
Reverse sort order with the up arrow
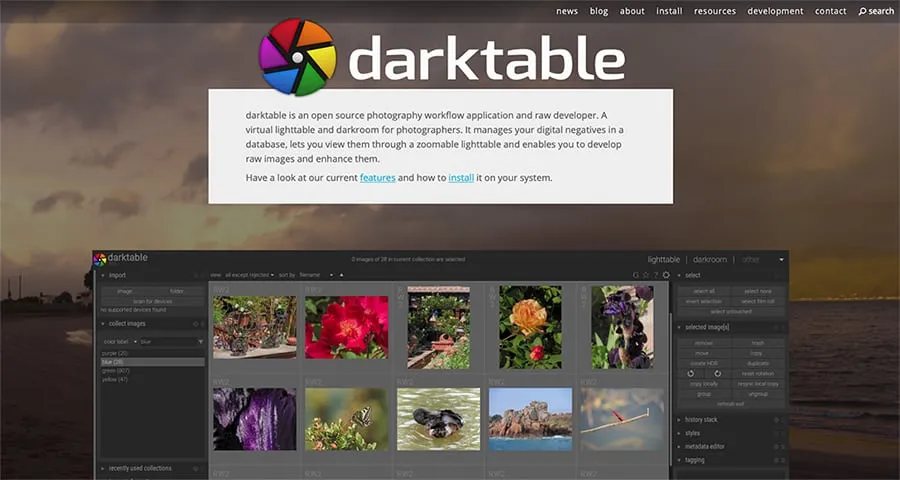[341, 275]
